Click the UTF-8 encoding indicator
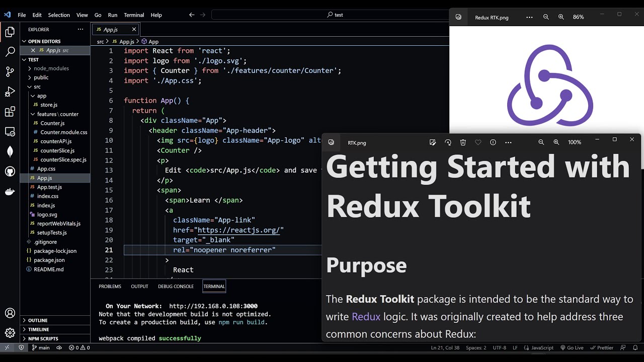This screenshot has height=362, width=644. tap(500, 347)
